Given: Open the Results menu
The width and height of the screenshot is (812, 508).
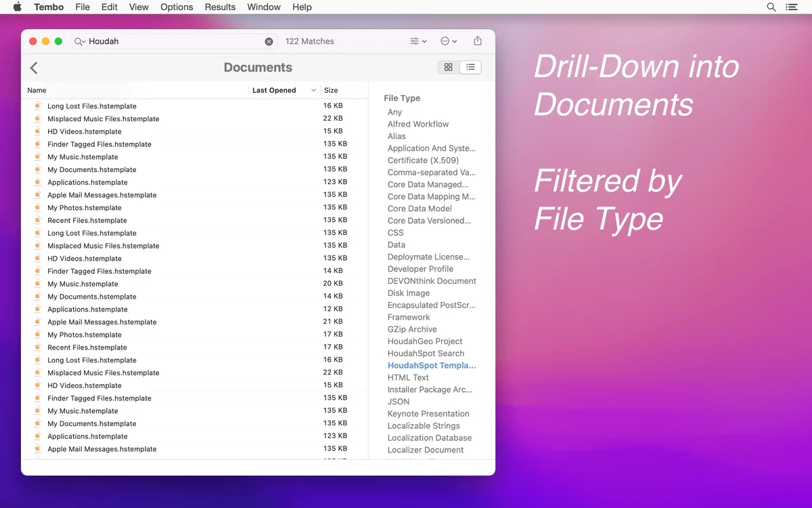Looking at the screenshot, I should [220, 7].
